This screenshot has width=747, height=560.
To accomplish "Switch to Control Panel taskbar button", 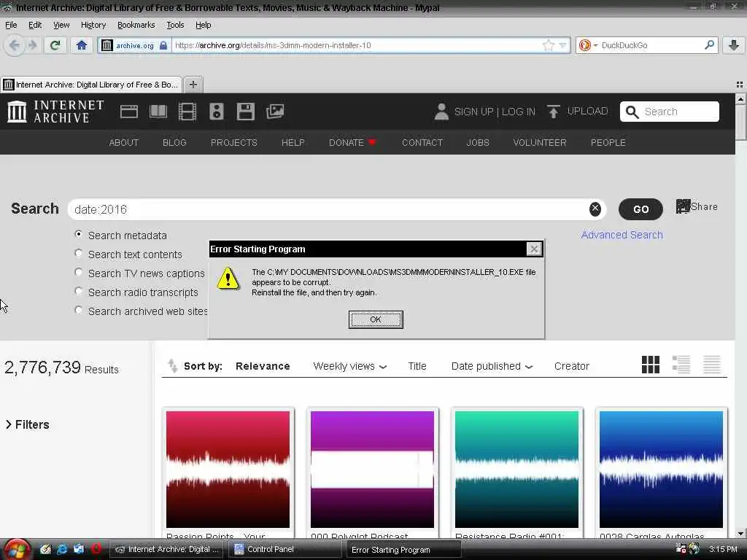I will (x=285, y=550).
